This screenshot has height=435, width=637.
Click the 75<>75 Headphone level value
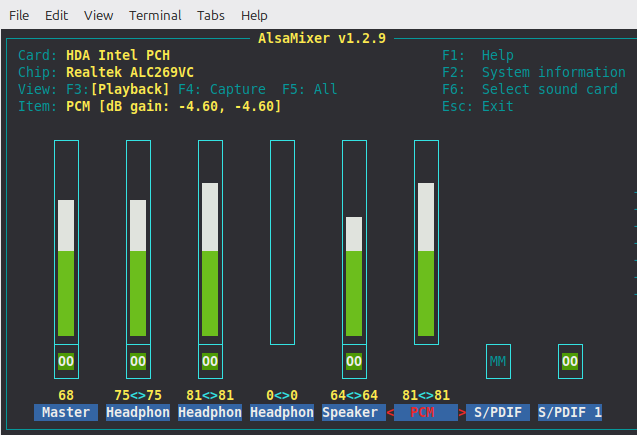tap(138, 395)
